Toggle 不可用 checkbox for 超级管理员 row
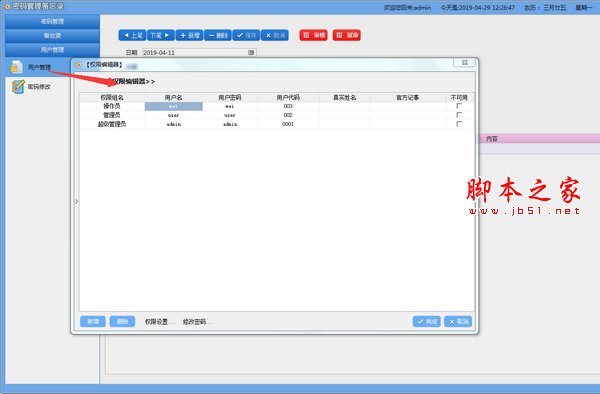This screenshot has height=394, width=600. pos(459,124)
